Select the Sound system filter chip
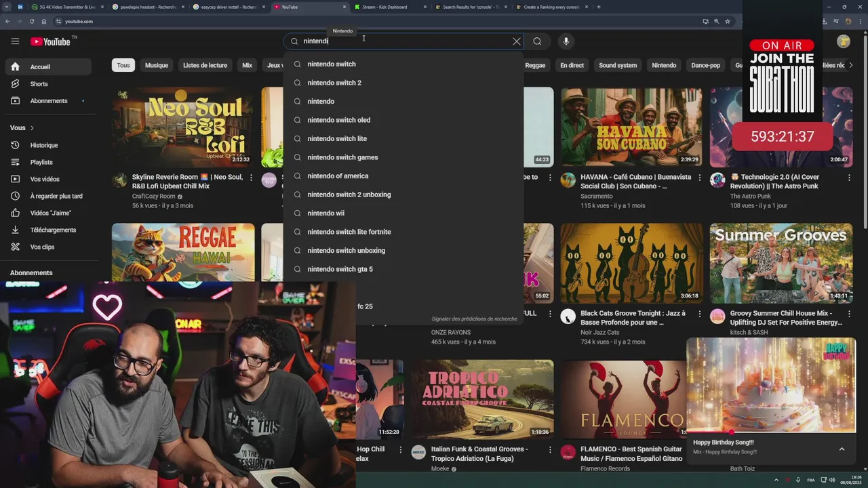Image resolution: width=868 pixels, height=488 pixels. [x=618, y=65]
